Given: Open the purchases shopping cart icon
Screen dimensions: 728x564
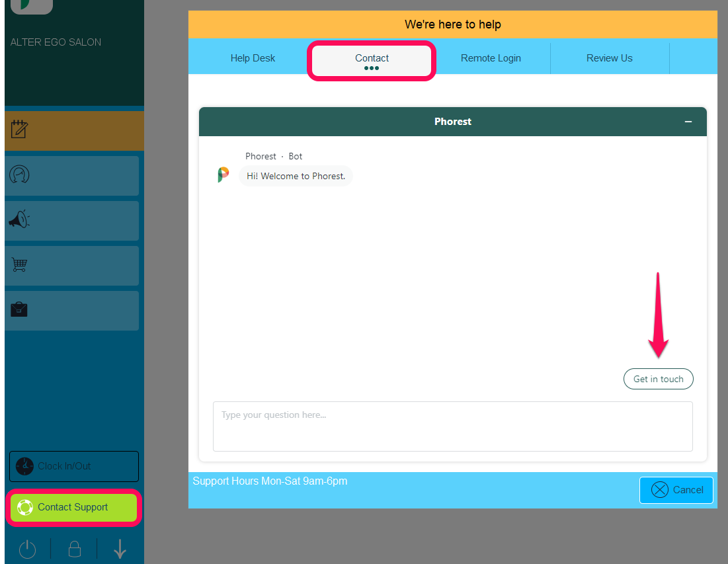Looking at the screenshot, I should pos(19,264).
